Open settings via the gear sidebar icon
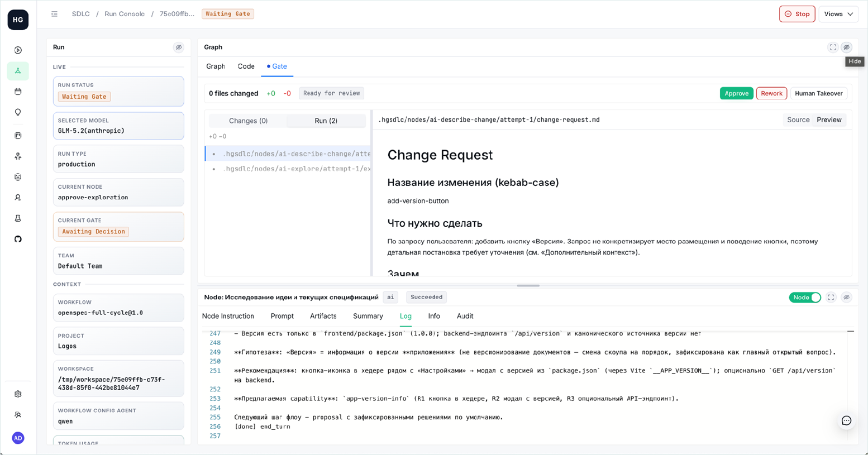This screenshot has width=868, height=455. [18, 394]
